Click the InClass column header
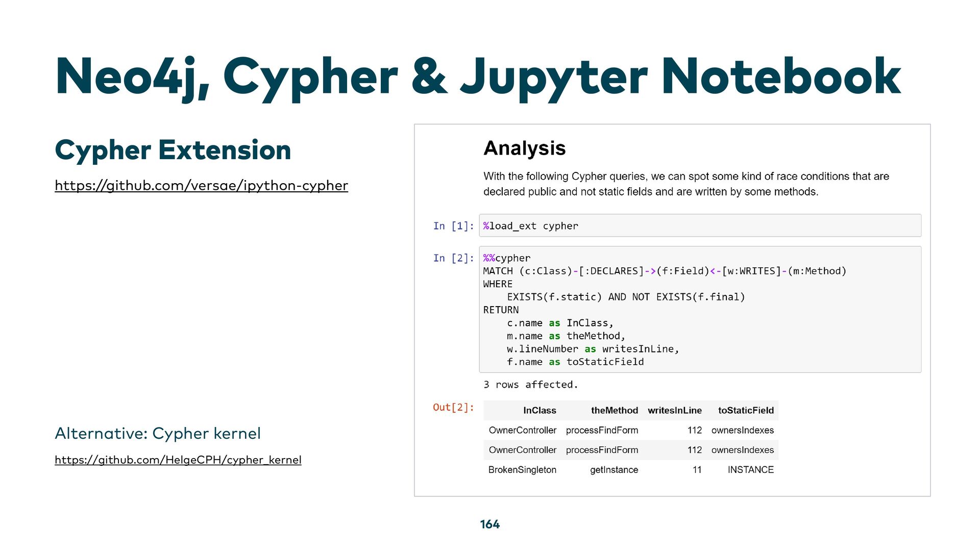This screenshot has width=980, height=551. pos(539,411)
